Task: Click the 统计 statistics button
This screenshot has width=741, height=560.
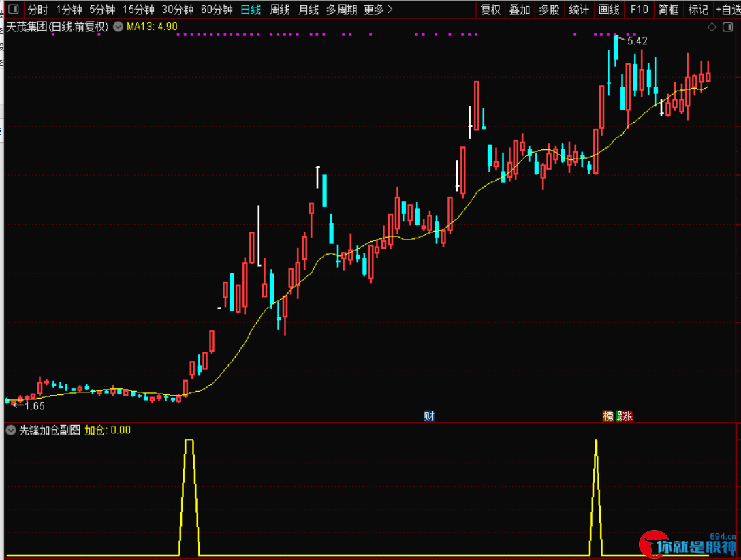Action: 579,10
